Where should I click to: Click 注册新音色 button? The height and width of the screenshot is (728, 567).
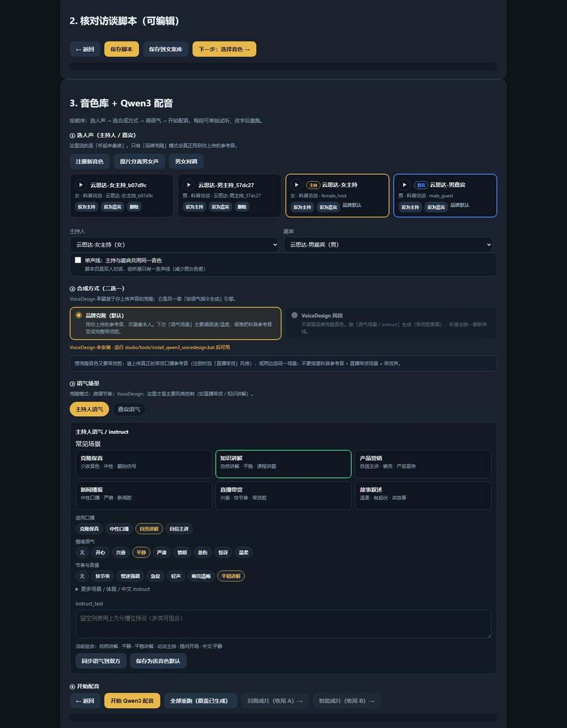[x=90, y=162]
